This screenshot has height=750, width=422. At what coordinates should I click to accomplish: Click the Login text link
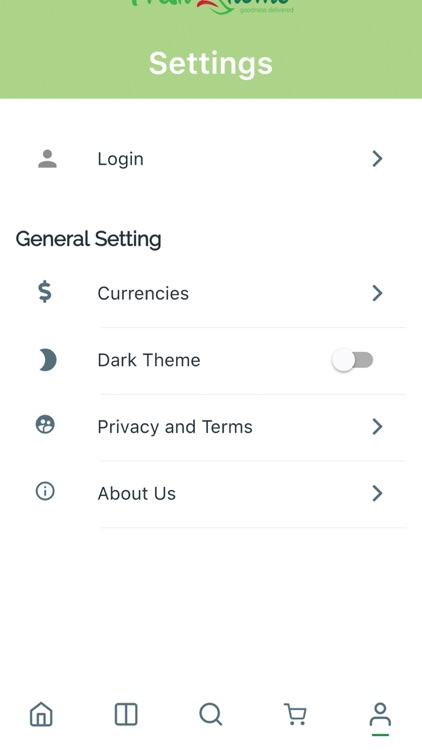(121, 159)
